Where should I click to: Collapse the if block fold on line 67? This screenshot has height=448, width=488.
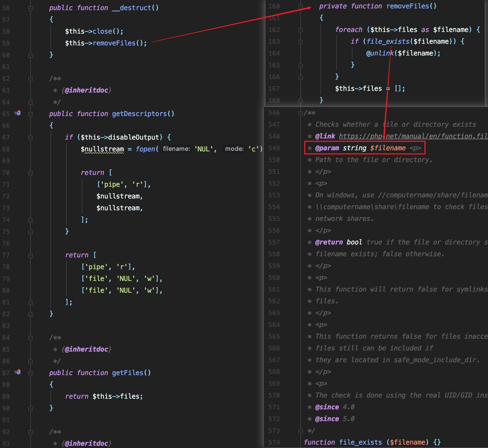[31, 138]
